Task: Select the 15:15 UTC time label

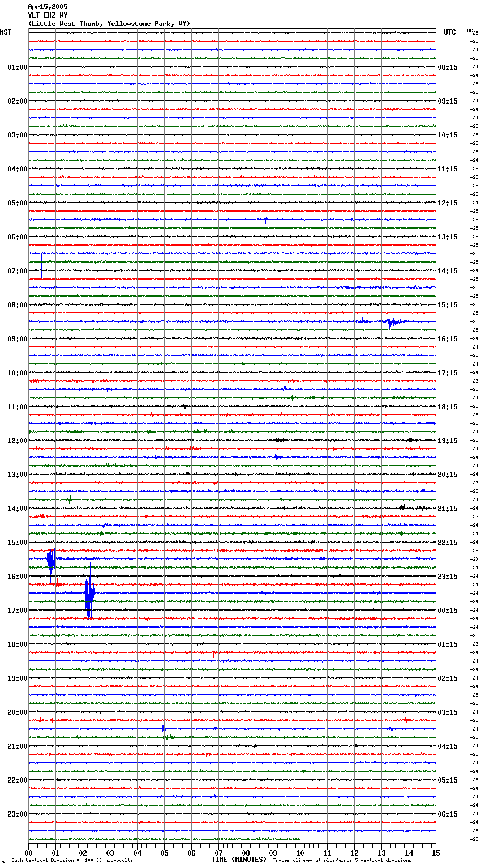Action: pyautogui.click(x=448, y=305)
